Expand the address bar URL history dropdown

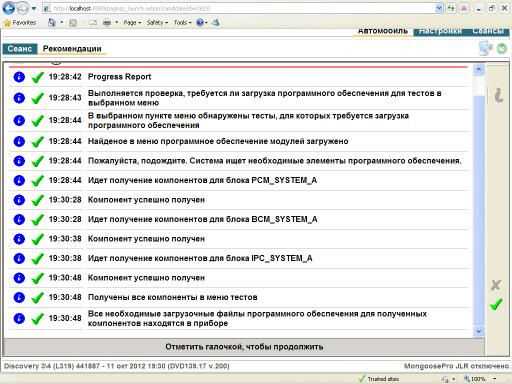(x=439, y=8)
